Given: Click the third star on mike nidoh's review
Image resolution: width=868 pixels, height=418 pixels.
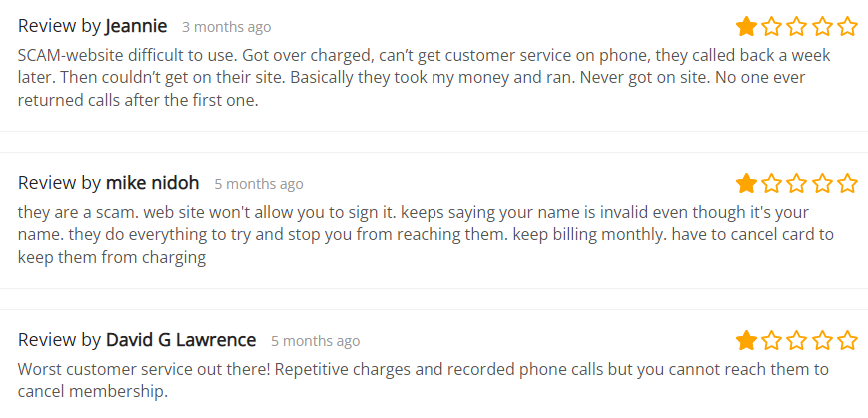Looking at the screenshot, I should tap(797, 183).
